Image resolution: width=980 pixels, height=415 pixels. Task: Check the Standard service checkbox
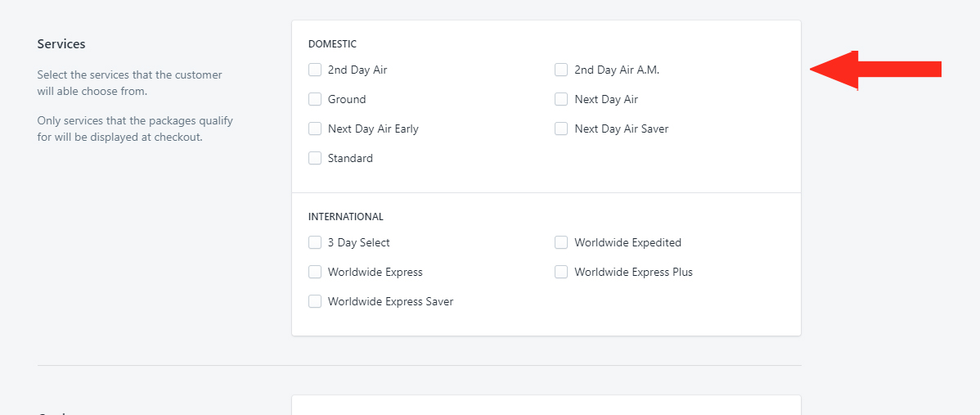(315, 158)
